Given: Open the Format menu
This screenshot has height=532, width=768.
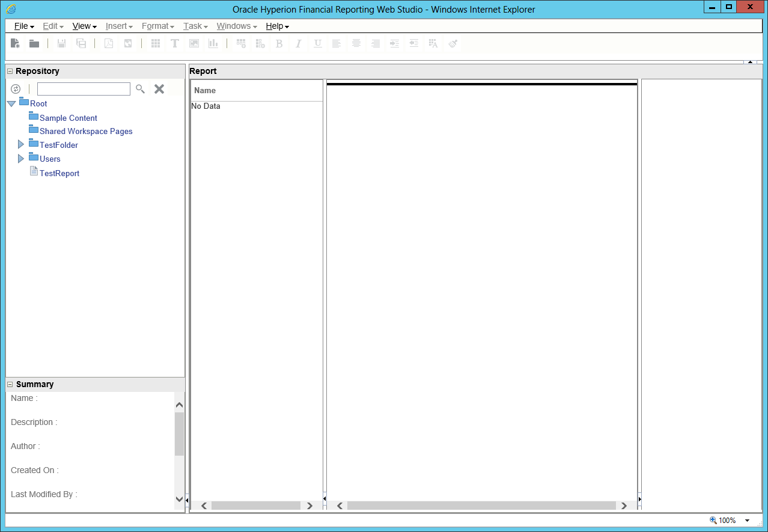Looking at the screenshot, I should (158, 26).
